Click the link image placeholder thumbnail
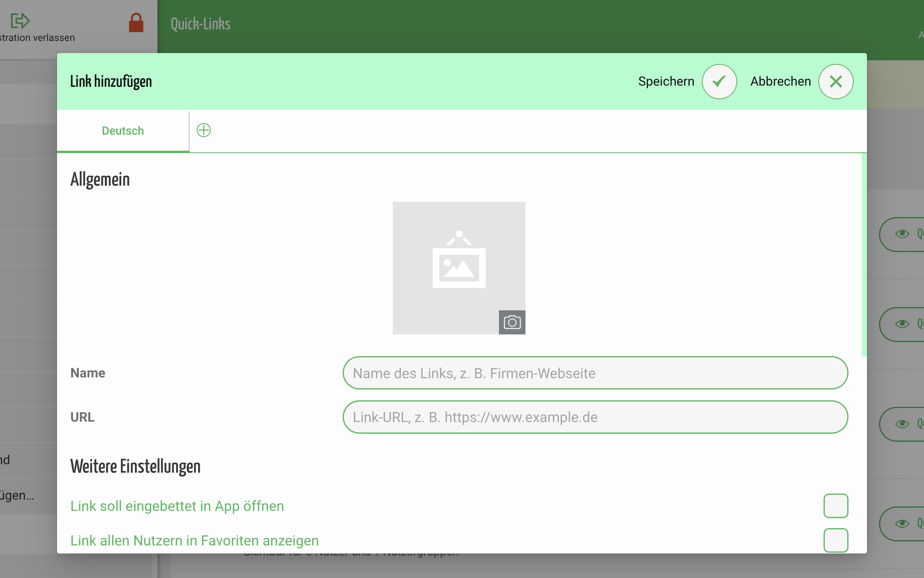 459,268
